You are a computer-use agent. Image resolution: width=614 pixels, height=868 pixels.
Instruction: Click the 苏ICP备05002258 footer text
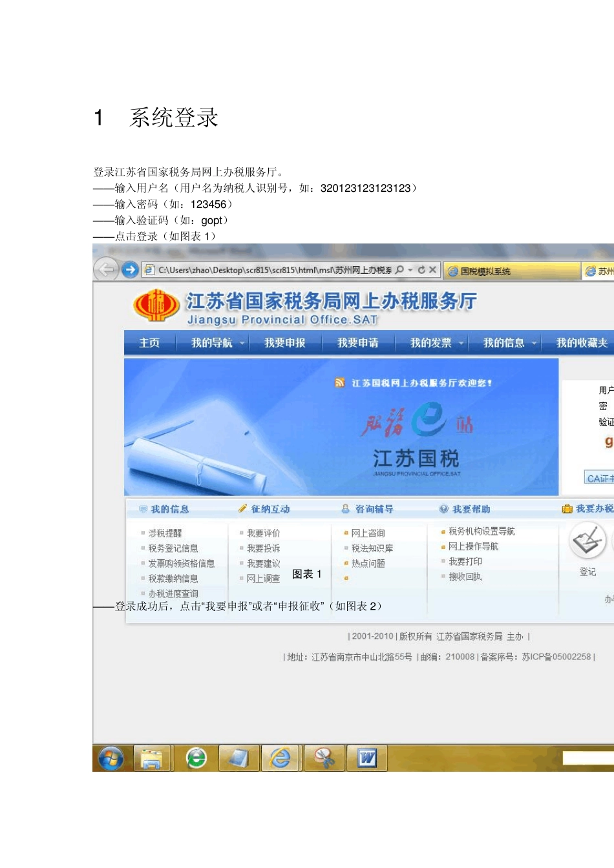(x=556, y=657)
